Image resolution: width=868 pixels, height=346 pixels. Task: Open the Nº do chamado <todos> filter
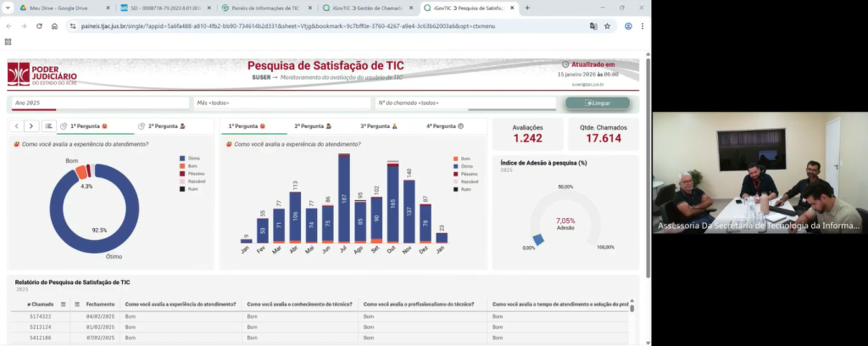click(x=465, y=103)
